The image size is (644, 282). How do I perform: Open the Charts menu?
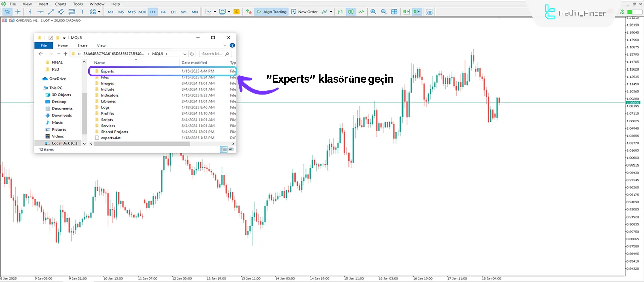pos(60,4)
